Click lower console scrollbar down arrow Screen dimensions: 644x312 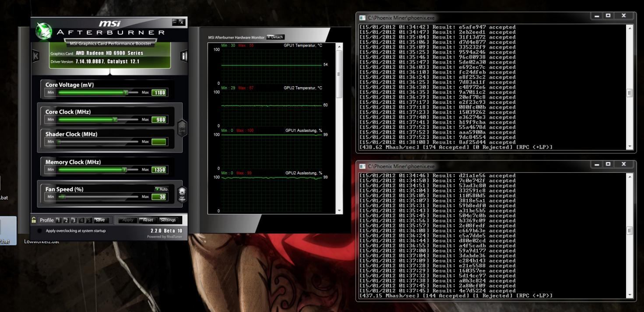pyautogui.click(x=630, y=295)
